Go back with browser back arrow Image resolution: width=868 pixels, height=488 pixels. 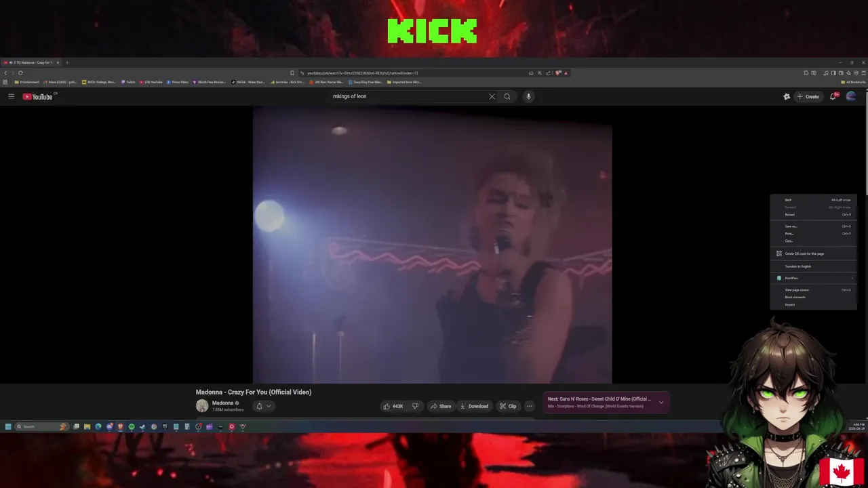(x=5, y=73)
